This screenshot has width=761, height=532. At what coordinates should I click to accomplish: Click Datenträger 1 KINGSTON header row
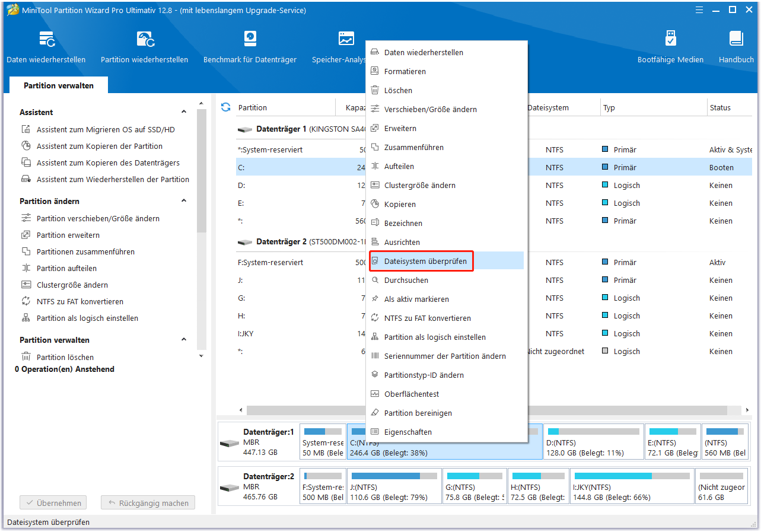point(301,129)
